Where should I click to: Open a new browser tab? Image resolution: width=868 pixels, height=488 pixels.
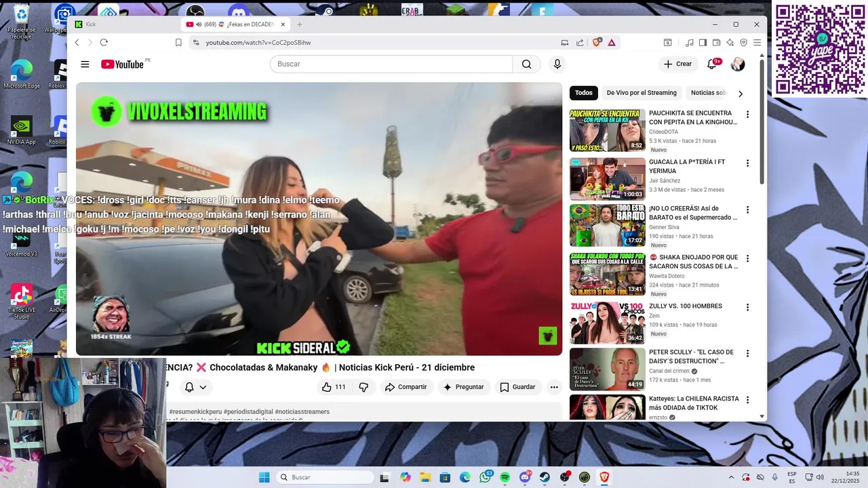point(300,24)
